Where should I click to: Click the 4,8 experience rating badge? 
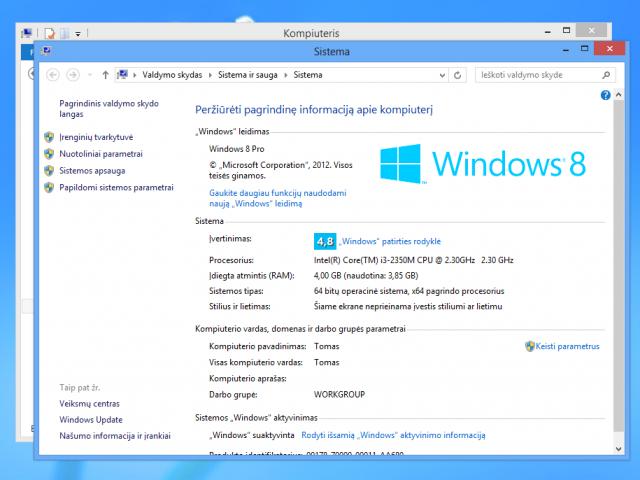click(324, 241)
